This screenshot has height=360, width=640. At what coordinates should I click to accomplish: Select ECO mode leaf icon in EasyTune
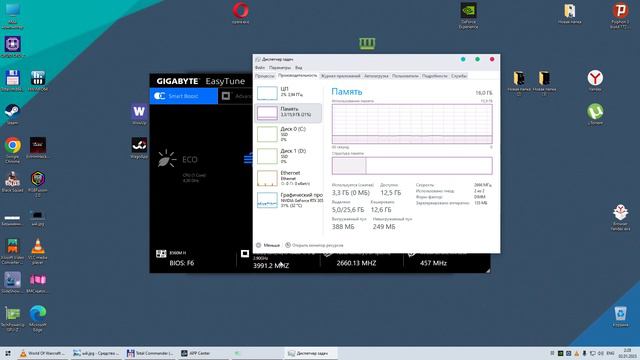(167, 159)
